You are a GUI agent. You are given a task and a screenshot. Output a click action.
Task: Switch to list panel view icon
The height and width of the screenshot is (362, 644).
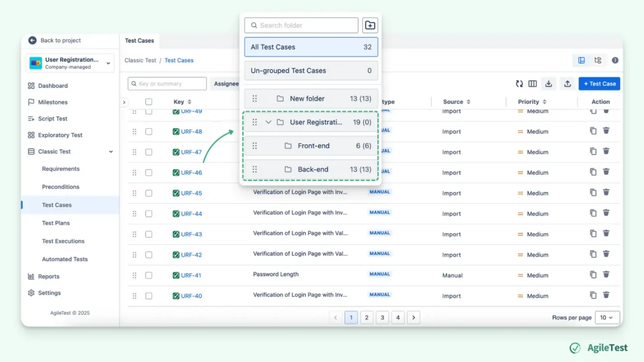582,60
